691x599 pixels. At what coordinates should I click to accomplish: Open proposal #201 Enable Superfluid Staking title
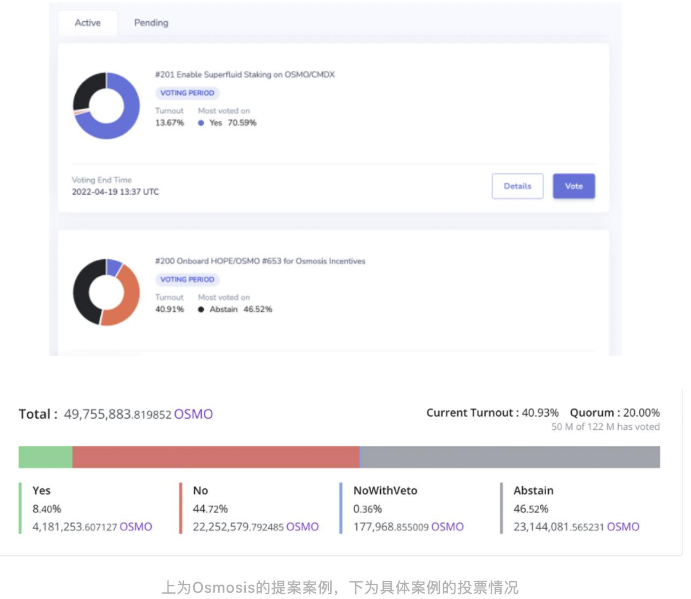coord(245,74)
